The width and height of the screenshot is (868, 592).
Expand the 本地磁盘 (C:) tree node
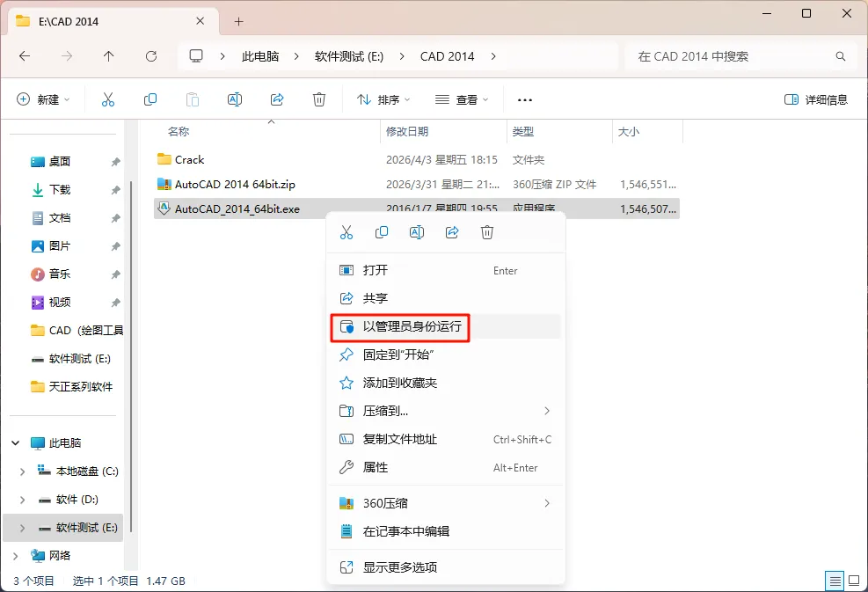coord(22,471)
